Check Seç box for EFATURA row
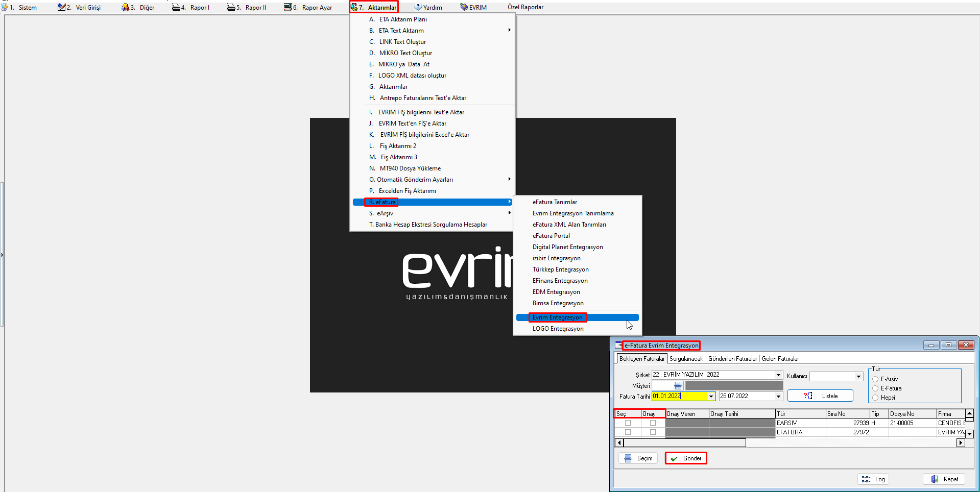This screenshot has width=980, height=492. coord(628,432)
